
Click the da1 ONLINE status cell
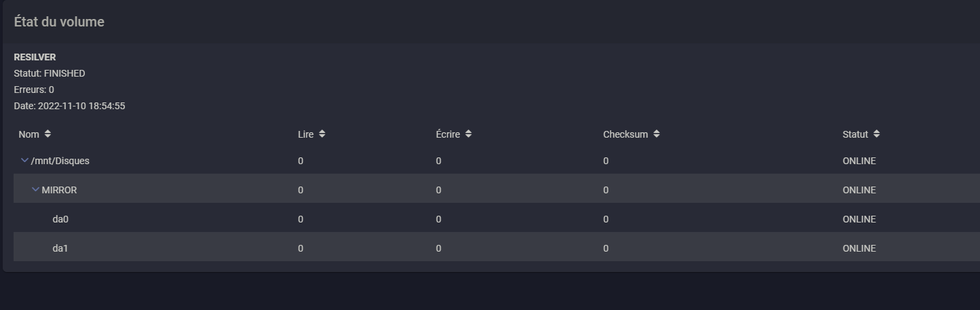859,248
